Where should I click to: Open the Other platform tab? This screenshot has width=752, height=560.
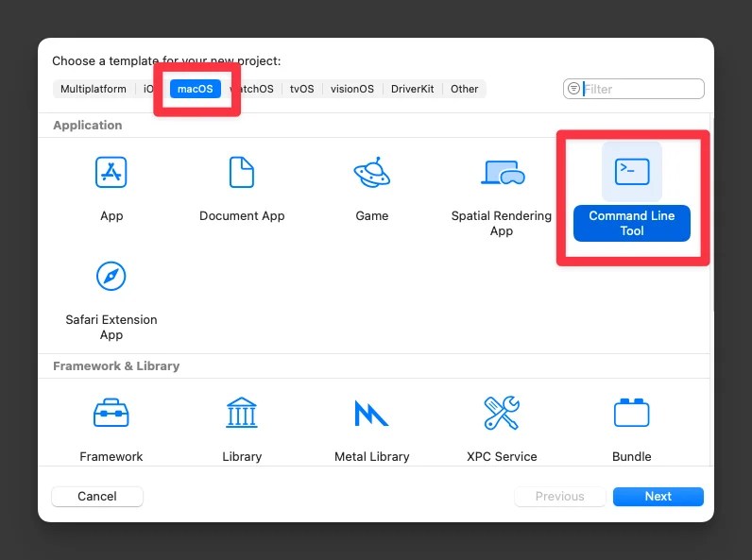[464, 89]
